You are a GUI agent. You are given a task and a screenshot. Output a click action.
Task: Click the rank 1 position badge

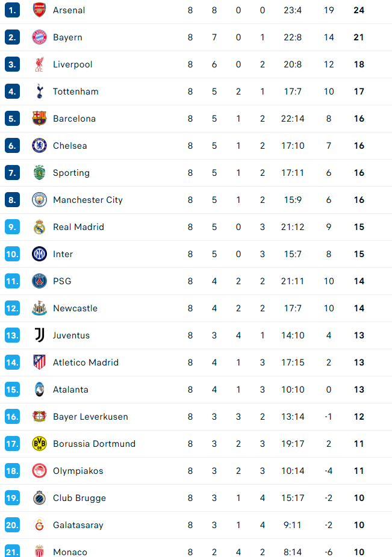coord(13,10)
